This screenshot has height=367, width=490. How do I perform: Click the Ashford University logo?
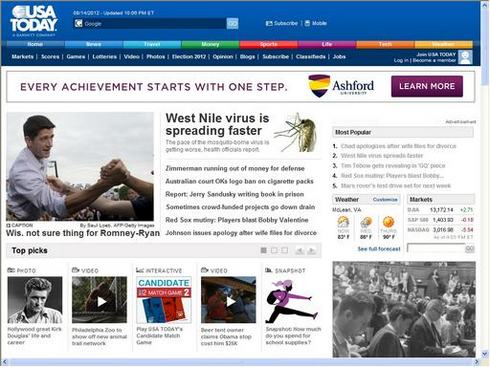(x=341, y=86)
